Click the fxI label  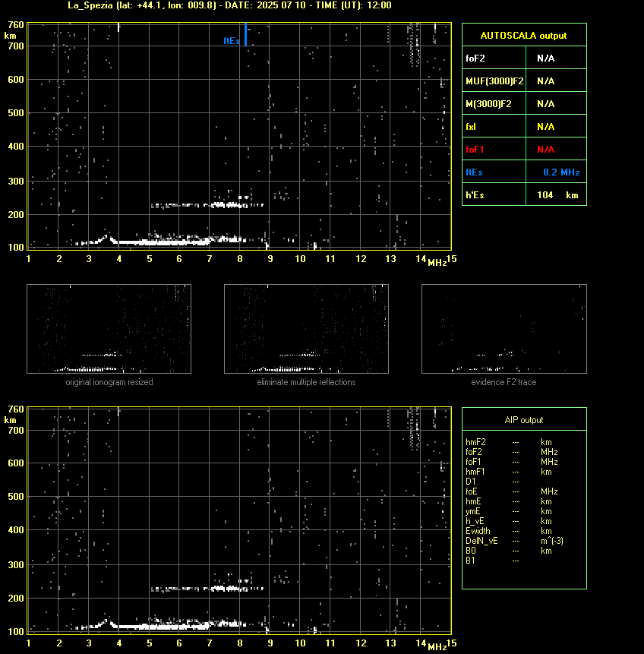tap(471, 127)
